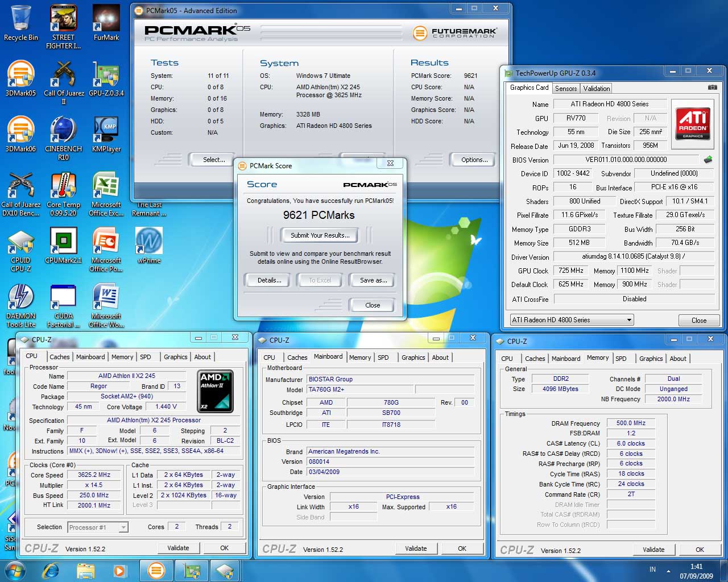Open GPU-Z graphics card selection dropdown
This screenshot has height=582, width=728.
pyautogui.click(x=572, y=320)
